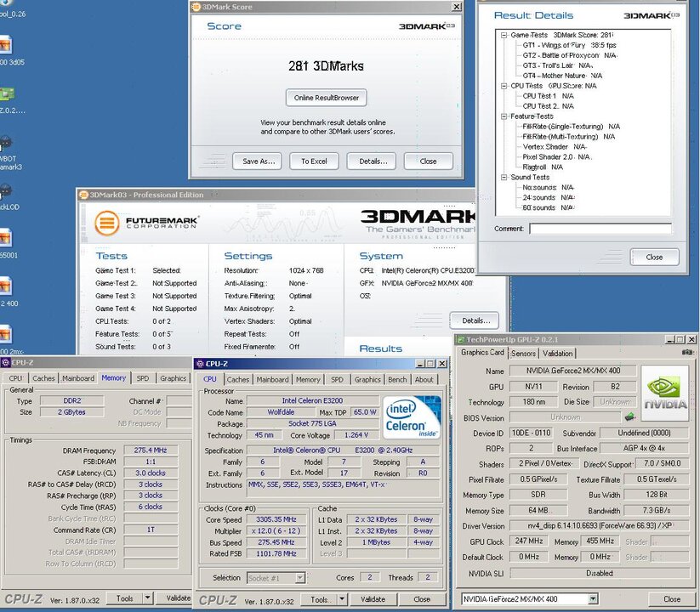
Task: Click the Save As... button
Action: (x=257, y=161)
